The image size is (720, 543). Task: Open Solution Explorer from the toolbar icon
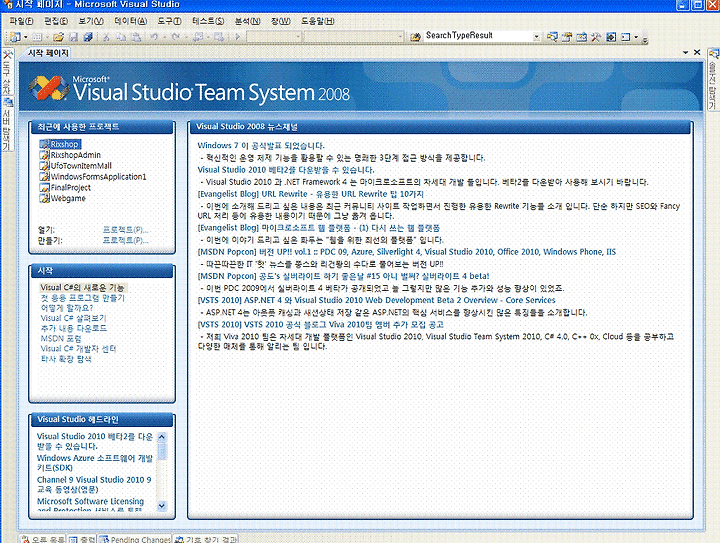click(552, 37)
